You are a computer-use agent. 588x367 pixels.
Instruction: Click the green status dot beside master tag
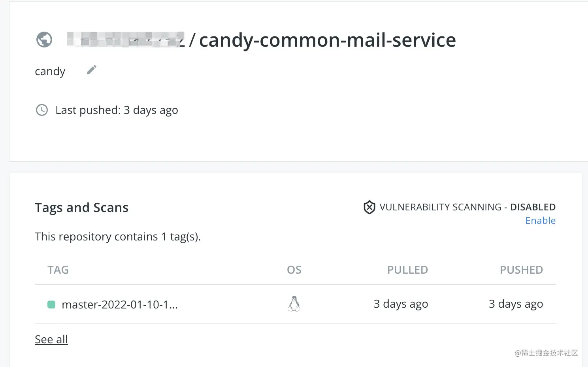[51, 305]
